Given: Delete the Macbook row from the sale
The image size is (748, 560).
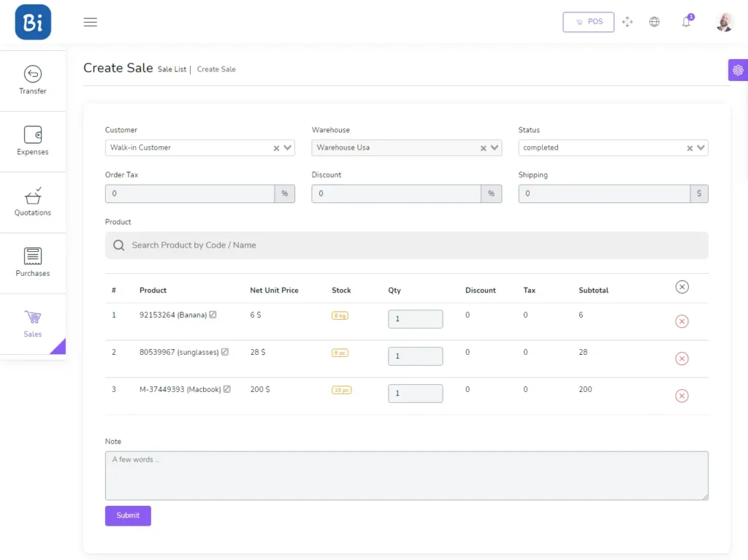Looking at the screenshot, I should point(682,396).
